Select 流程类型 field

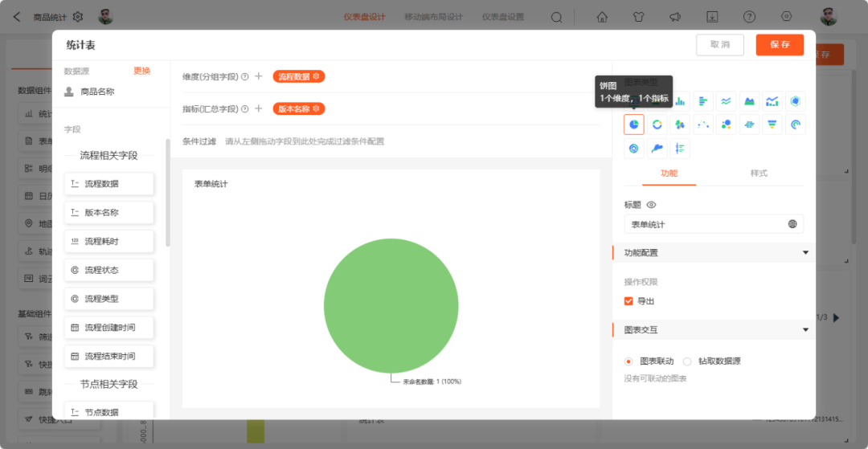(109, 299)
